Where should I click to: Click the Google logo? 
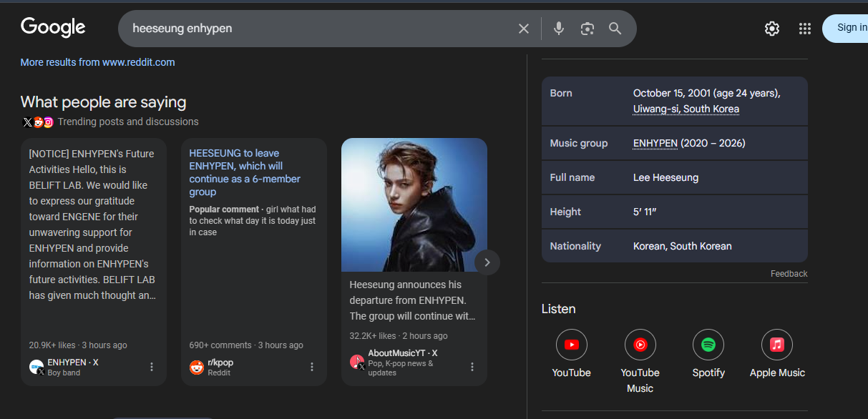click(x=53, y=27)
